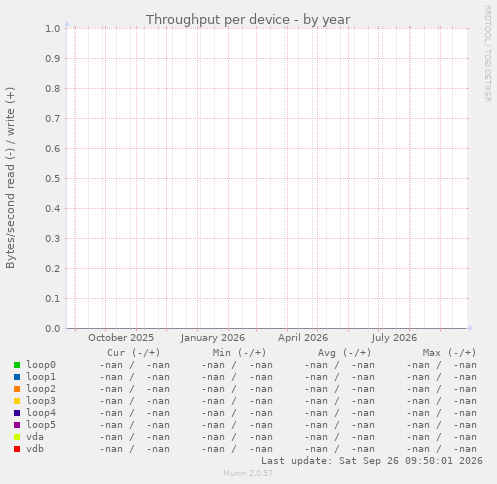Select the loop0 device label
Screen dimensions: 497x484
pyautogui.click(x=41, y=365)
